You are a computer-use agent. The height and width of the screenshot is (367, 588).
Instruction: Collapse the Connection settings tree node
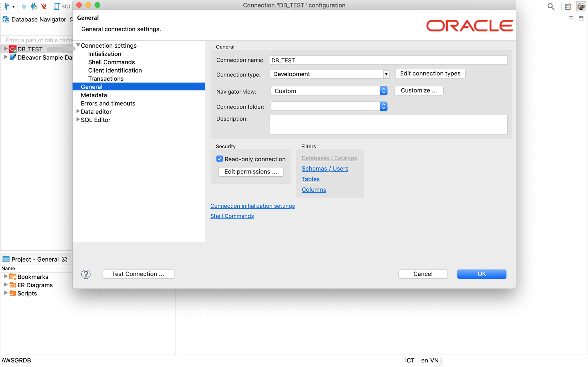(78, 45)
